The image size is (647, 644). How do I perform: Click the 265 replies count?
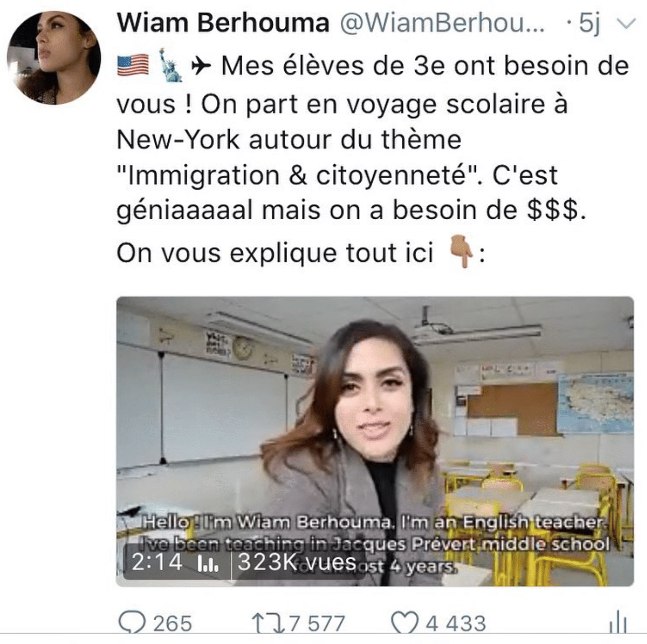click(x=172, y=623)
